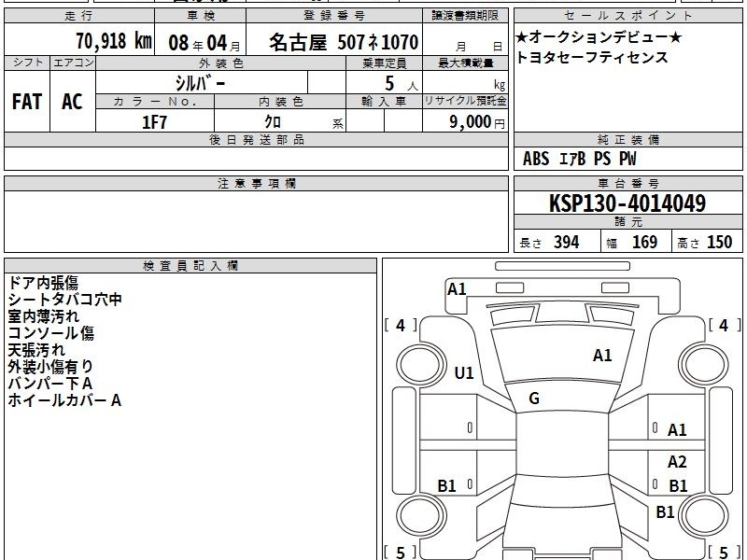Select the A1 mark on the hood

(602, 356)
